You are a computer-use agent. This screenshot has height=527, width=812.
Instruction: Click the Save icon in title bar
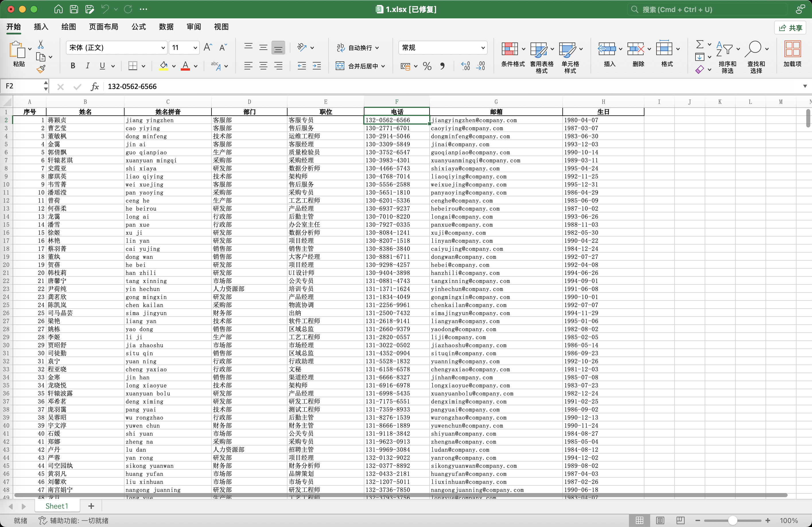(x=74, y=9)
